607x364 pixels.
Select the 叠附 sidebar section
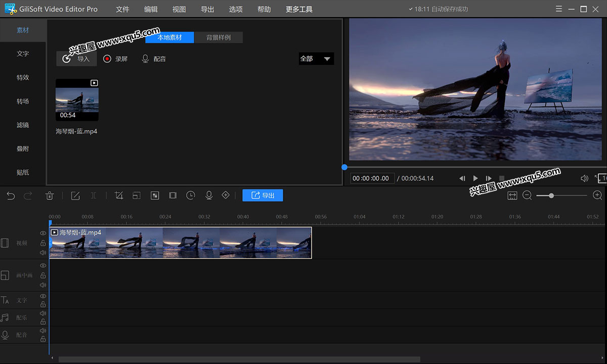[23, 149]
